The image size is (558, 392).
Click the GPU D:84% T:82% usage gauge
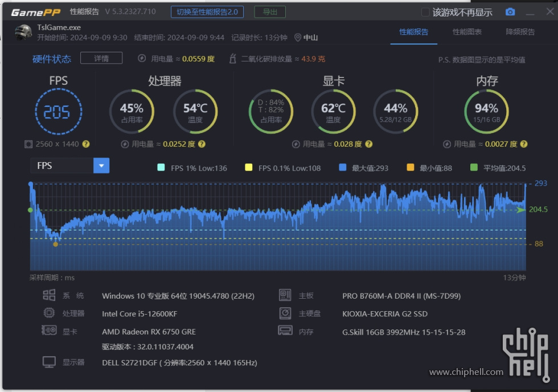tap(271, 112)
